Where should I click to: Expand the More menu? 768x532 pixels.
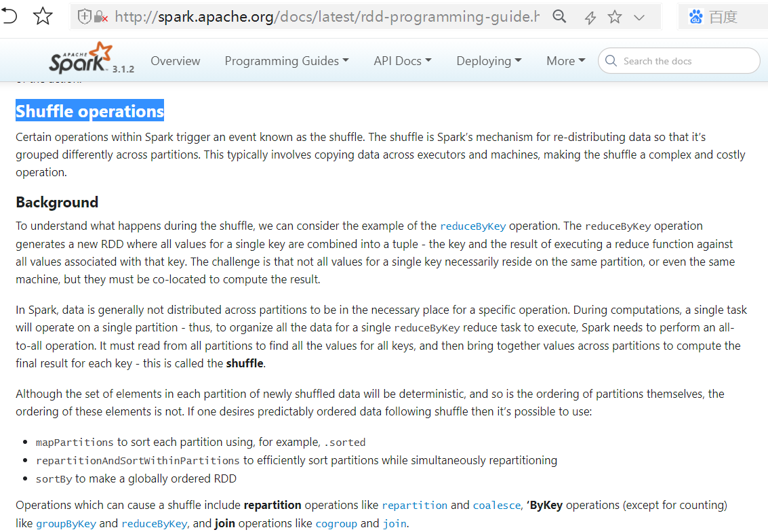click(x=566, y=61)
